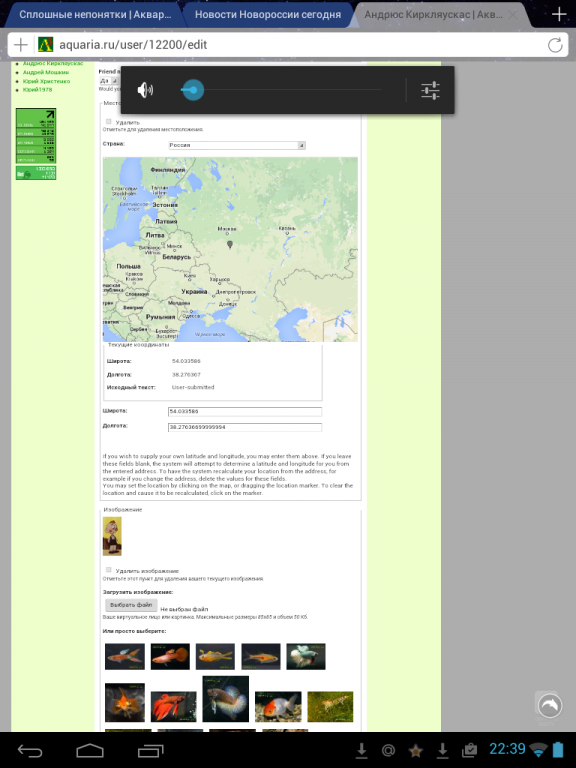Go to the Android home screen

pyautogui.click(x=90, y=750)
